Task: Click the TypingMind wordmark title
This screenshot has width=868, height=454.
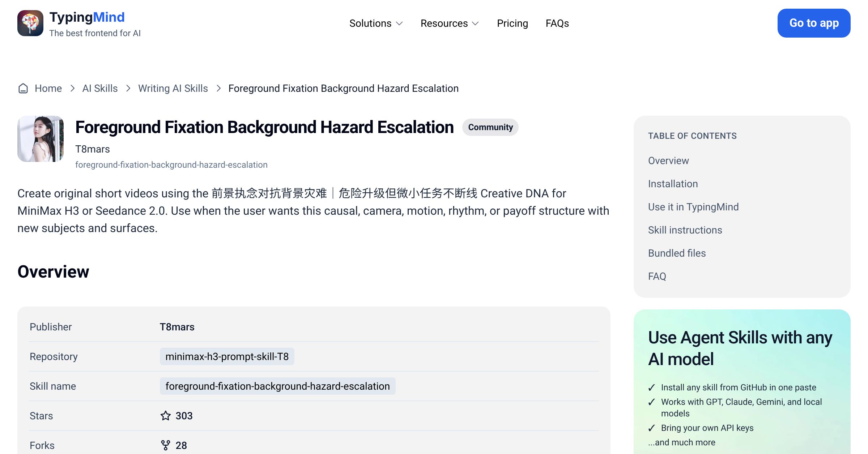Action: [87, 17]
